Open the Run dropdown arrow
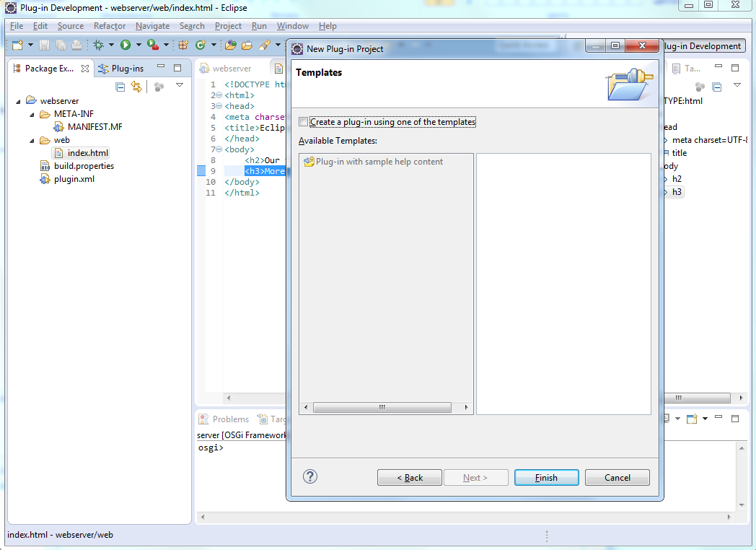 139,45
